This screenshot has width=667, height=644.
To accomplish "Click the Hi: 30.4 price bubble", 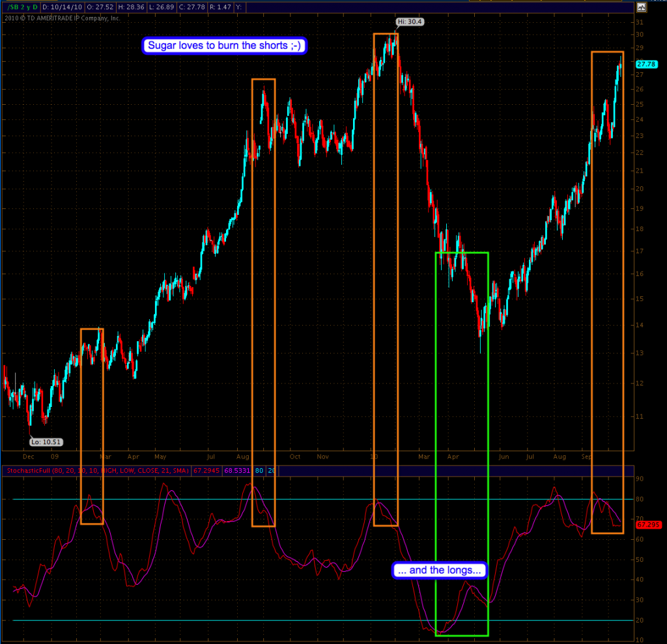I will (406, 21).
